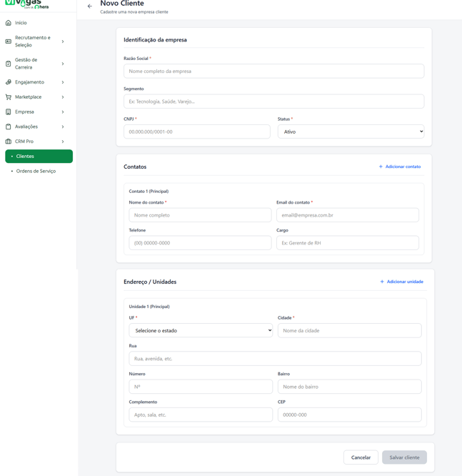Viewport: 462px width, 476px height.
Task: Click the Gestão de Carreira clipboard icon
Action: click(9, 64)
